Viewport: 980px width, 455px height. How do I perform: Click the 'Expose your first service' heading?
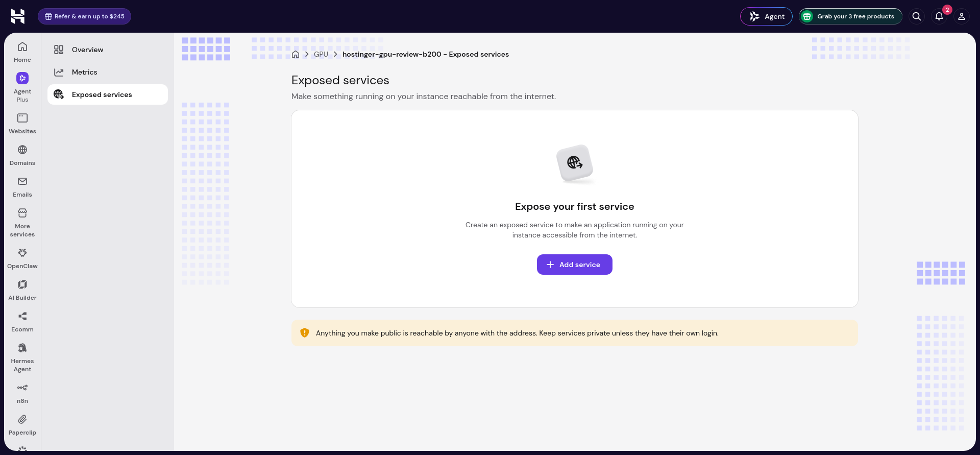click(575, 206)
